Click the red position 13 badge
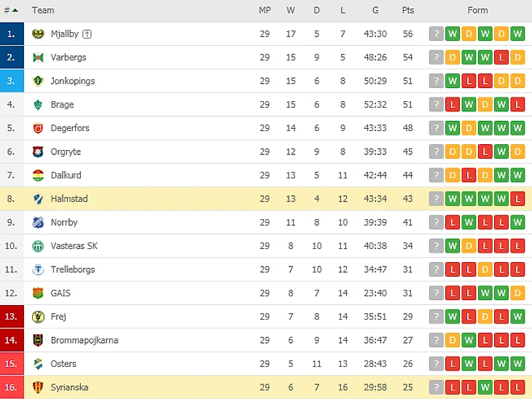 click(11, 317)
